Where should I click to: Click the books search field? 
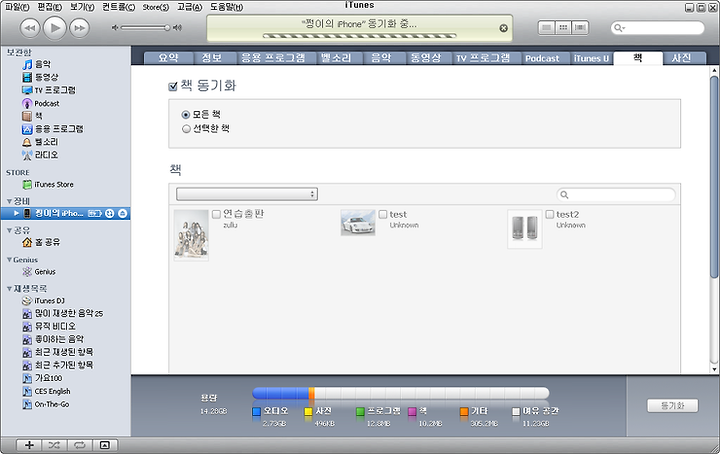tap(616, 195)
